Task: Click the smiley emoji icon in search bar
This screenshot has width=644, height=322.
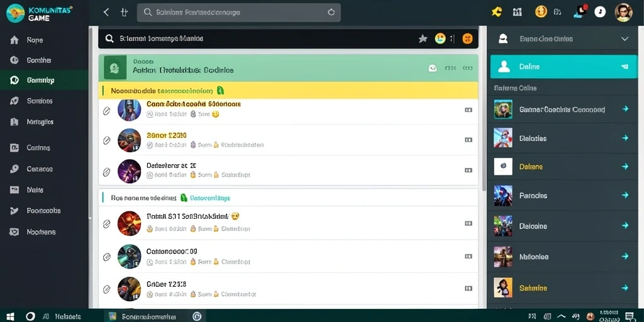Action: (440, 38)
